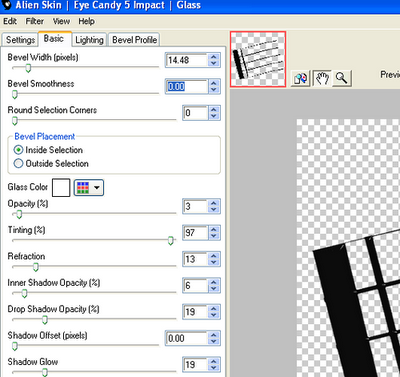Click the 'Bevel Placement' group label
Image resolution: width=400 pixels, height=377 pixels.
(45, 137)
